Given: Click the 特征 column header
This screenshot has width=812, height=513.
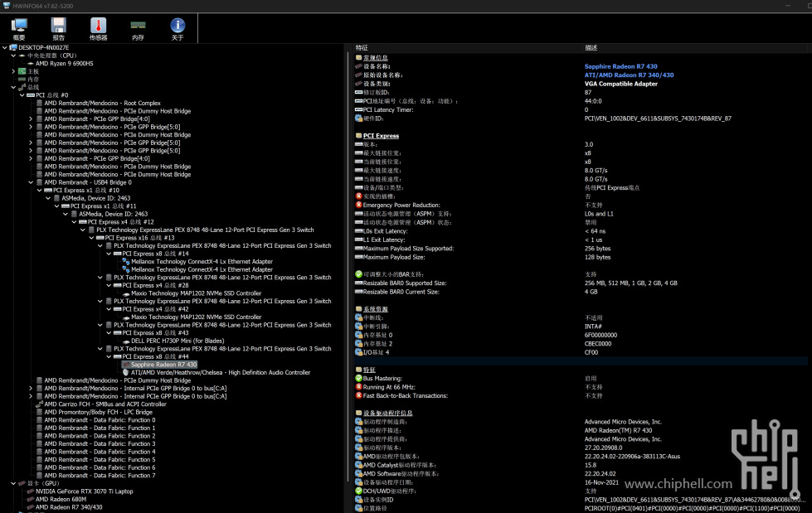Looking at the screenshot, I should coord(362,47).
